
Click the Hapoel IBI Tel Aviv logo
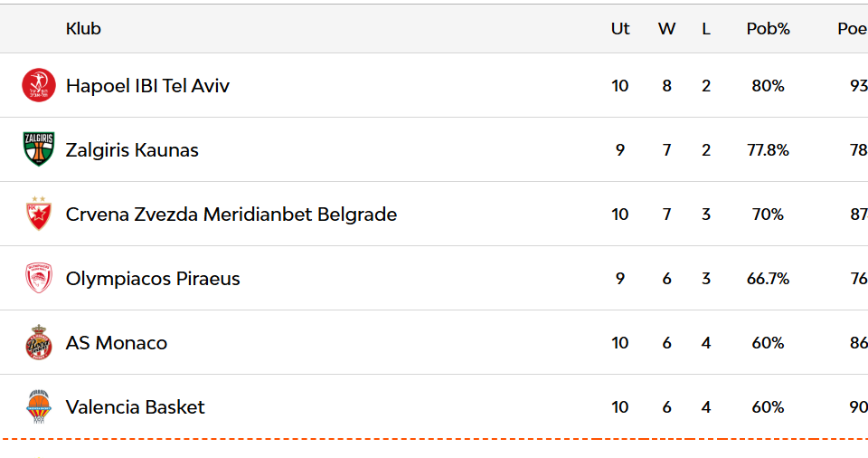click(39, 85)
